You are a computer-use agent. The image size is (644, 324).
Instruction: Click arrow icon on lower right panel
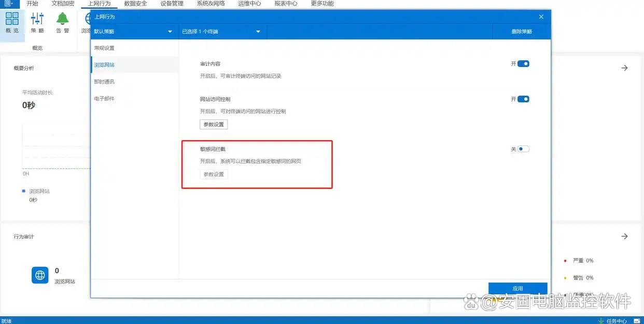point(625,236)
